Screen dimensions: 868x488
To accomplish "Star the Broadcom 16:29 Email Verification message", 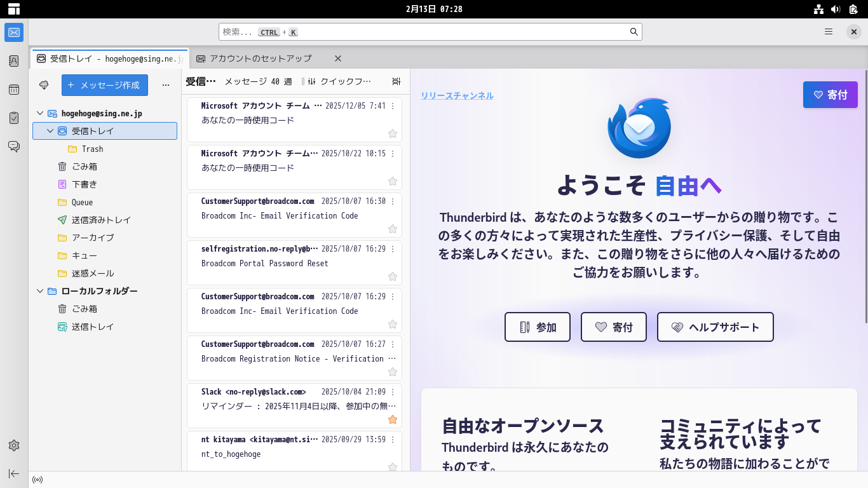I will (x=393, y=324).
